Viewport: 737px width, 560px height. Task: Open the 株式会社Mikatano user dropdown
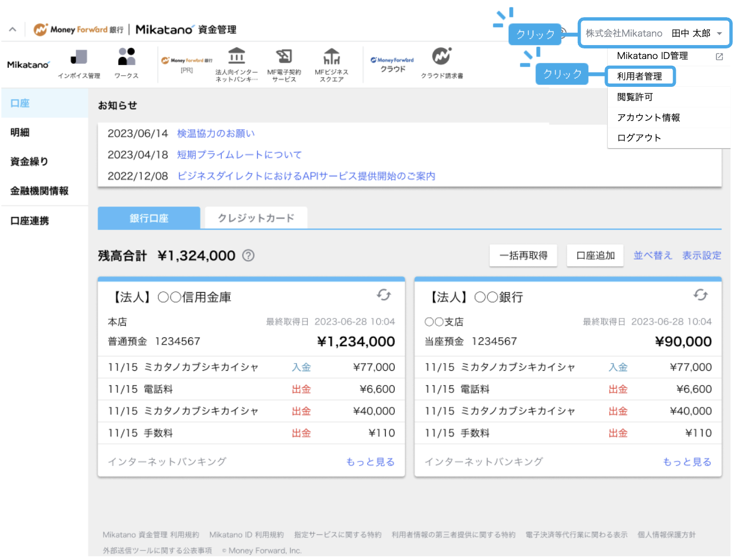[655, 33]
